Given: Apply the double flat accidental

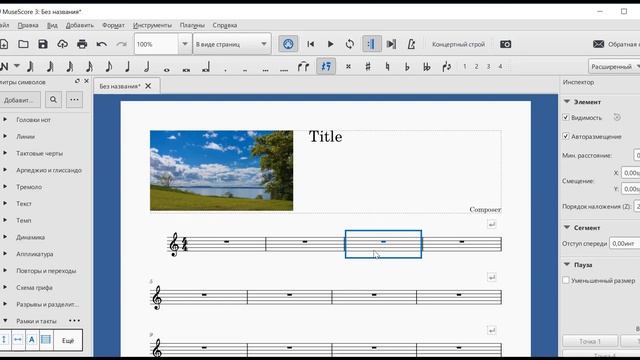Looking at the screenshot, I should [427, 67].
